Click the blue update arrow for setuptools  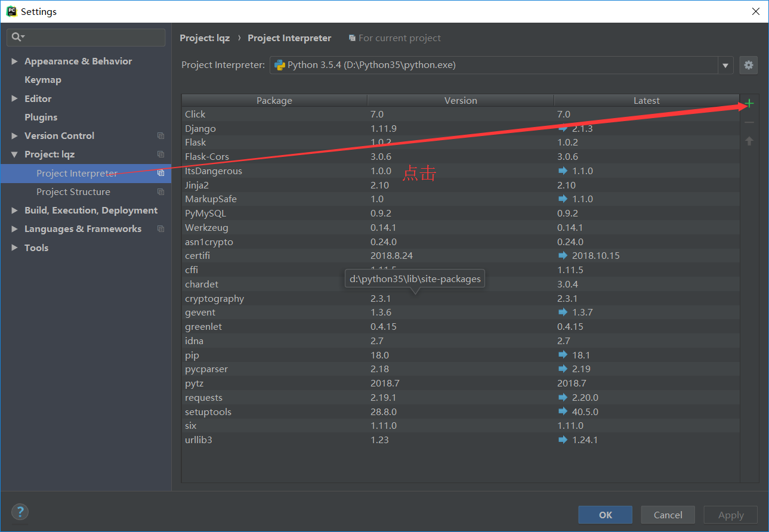click(x=563, y=412)
